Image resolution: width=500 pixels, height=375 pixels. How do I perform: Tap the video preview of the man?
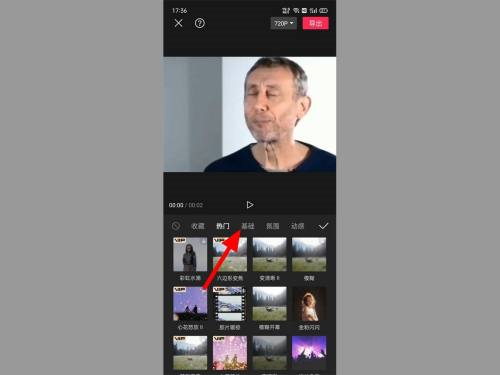coord(250,114)
